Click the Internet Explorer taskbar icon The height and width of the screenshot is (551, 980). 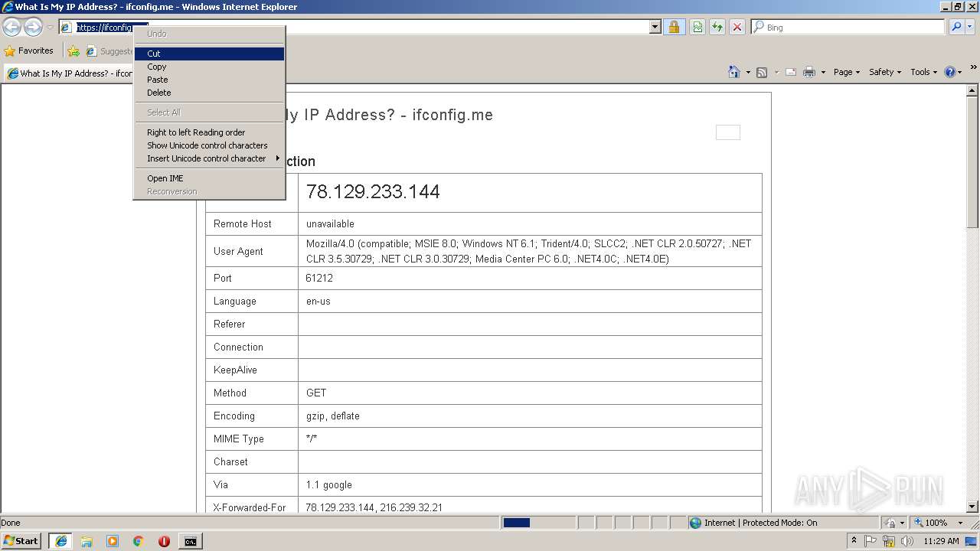(60, 541)
